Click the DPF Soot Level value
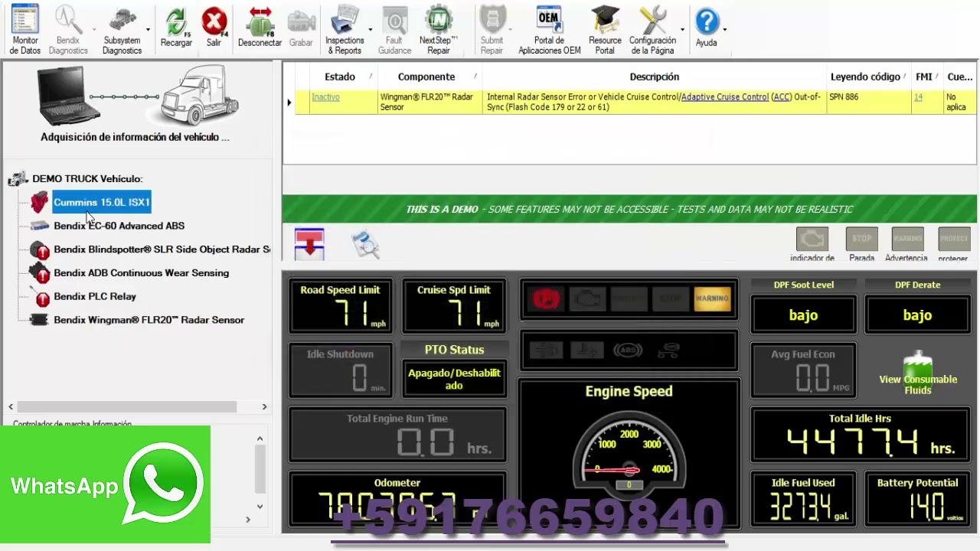The height and width of the screenshot is (551, 980). pyautogui.click(x=803, y=315)
